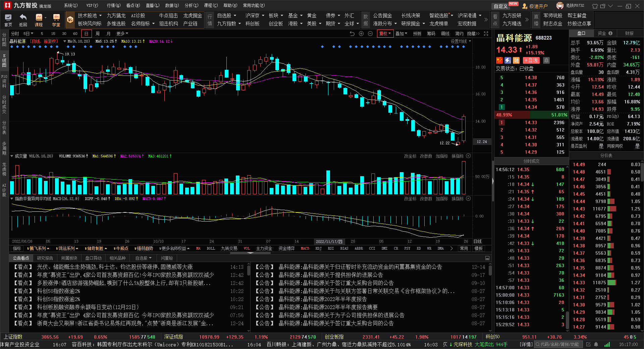The image size is (644, 349).
Task: Click the stock code search field
Action: point(558,345)
